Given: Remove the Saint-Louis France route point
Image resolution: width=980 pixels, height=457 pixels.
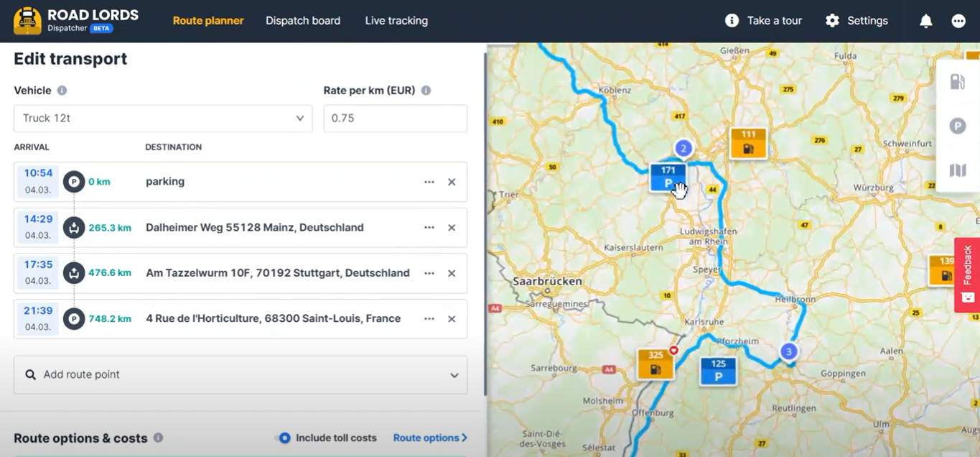Looking at the screenshot, I should click(x=452, y=319).
